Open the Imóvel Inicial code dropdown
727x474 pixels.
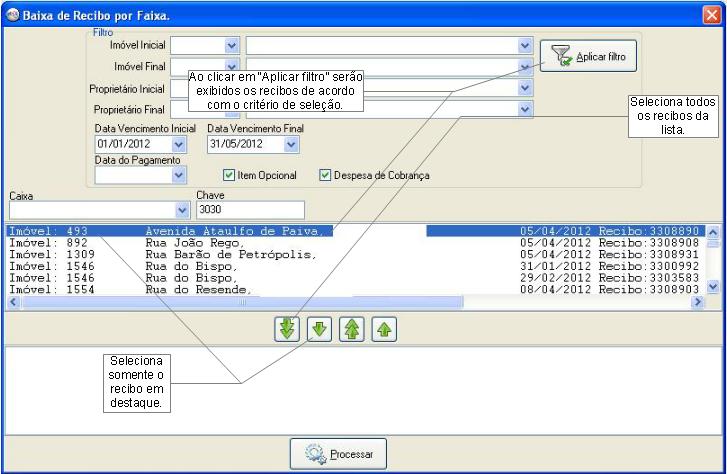232,46
